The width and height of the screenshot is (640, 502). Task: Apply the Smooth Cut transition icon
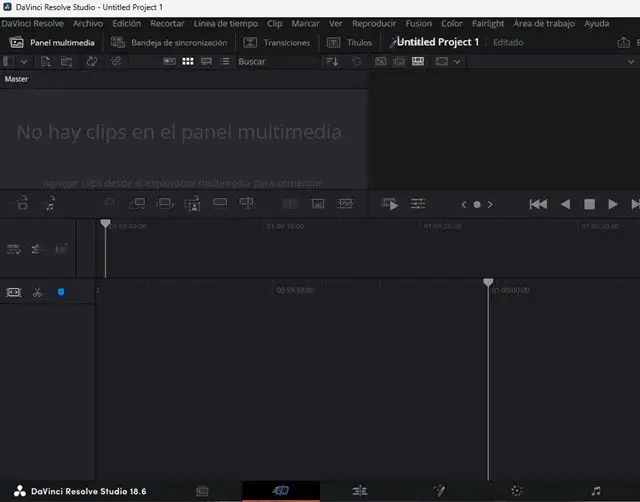pyautogui.click(x=345, y=203)
